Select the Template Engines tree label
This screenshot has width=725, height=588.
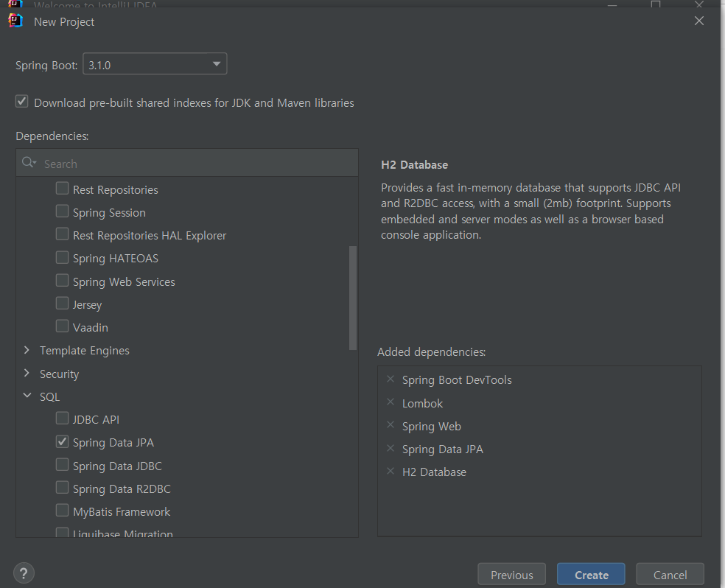pyautogui.click(x=85, y=351)
